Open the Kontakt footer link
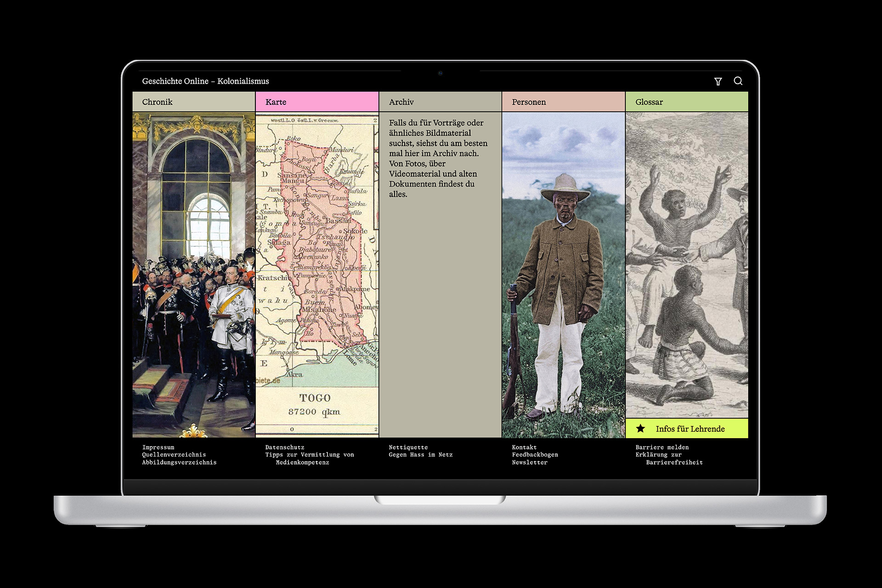The height and width of the screenshot is (588, 882). [x=524, y=447]
